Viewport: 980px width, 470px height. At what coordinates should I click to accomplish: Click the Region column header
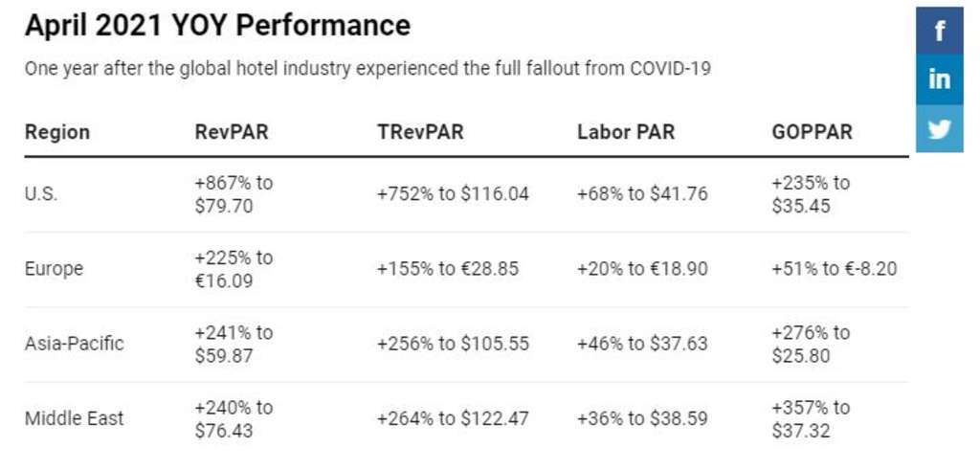click(x=57, y=132)
